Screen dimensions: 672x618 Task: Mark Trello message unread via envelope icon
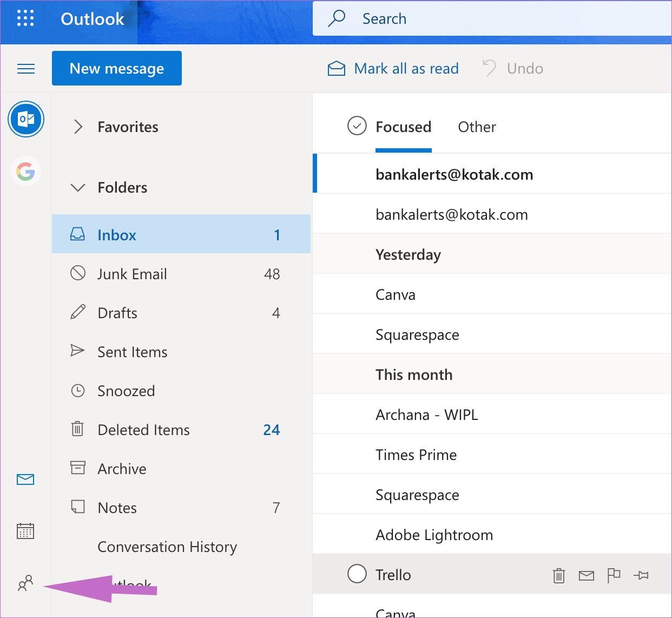click(x=587, y=575)
